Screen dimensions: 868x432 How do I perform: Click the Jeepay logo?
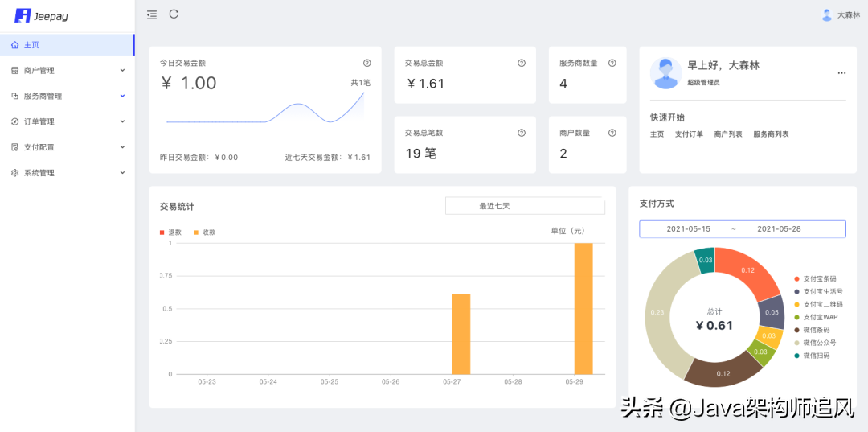click(41, 16)
